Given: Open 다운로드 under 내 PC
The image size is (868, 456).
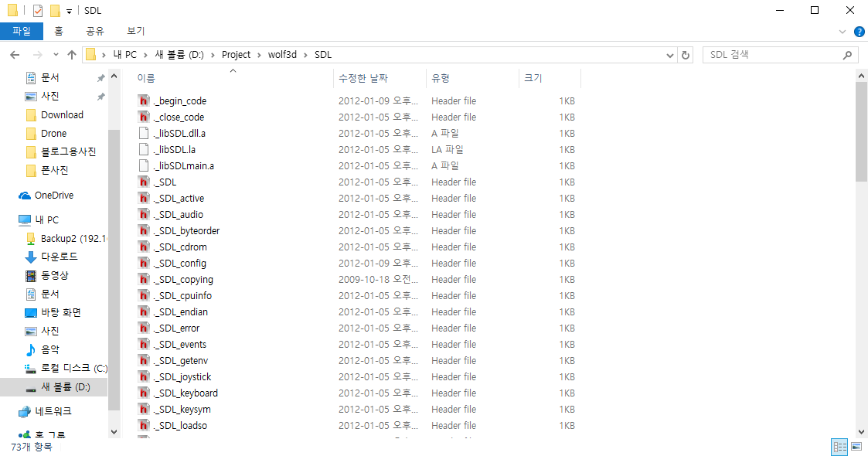Looking at the screenshot, I should [60, 257].
